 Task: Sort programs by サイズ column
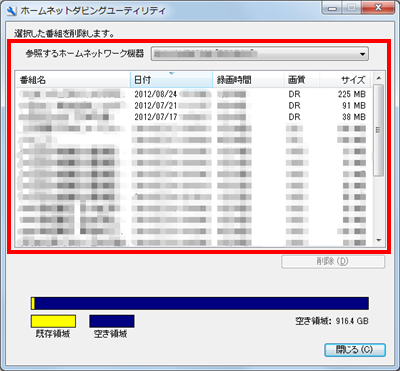point(345,80)
